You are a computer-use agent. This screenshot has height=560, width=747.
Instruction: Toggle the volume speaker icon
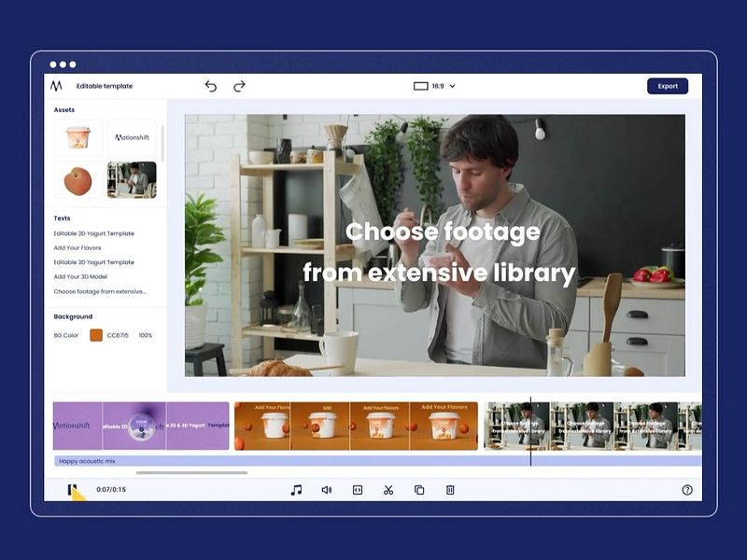tap(326, 490)
